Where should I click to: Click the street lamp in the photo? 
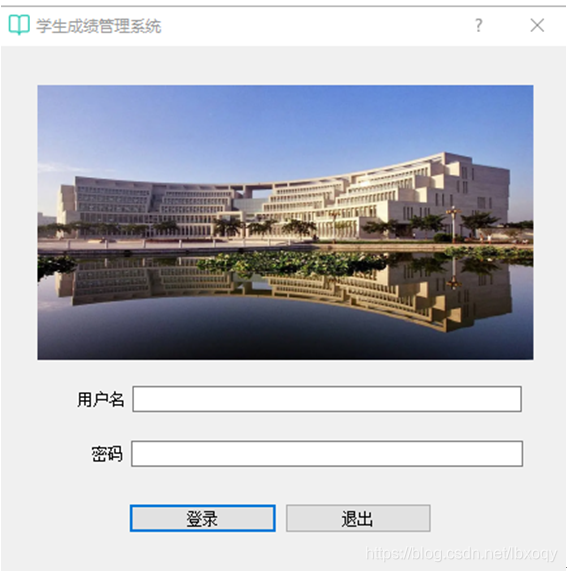click(x=453, y=223)
